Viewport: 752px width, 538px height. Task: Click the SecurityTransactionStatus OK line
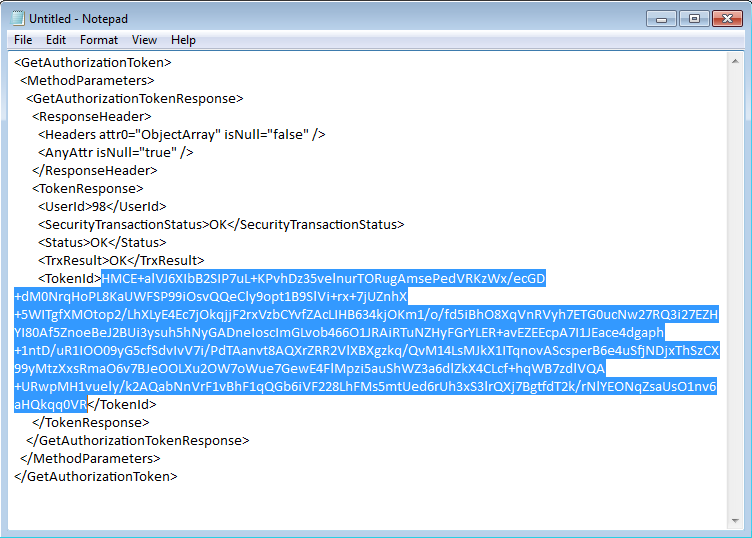pyautogui.click(x=221, y=224)
